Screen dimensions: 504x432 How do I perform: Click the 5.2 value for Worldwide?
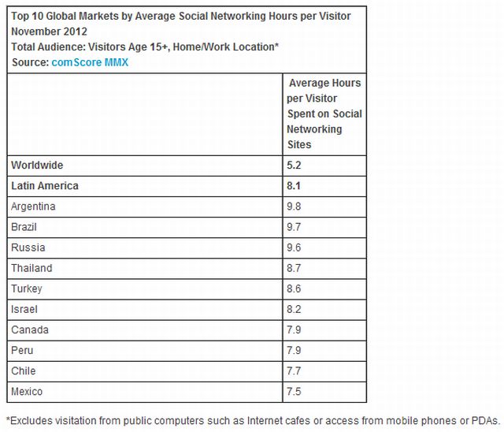click(x=295, y=166)
